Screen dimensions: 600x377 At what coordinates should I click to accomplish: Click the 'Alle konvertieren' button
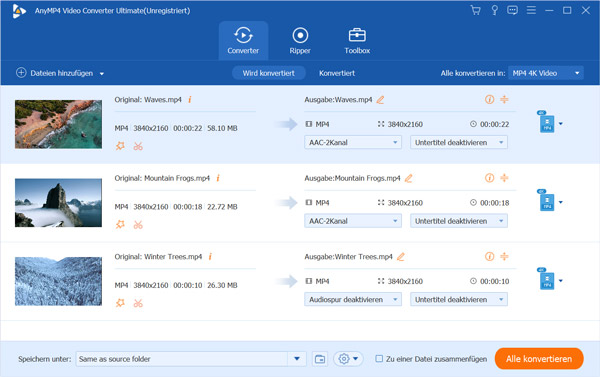pos(539,359)
